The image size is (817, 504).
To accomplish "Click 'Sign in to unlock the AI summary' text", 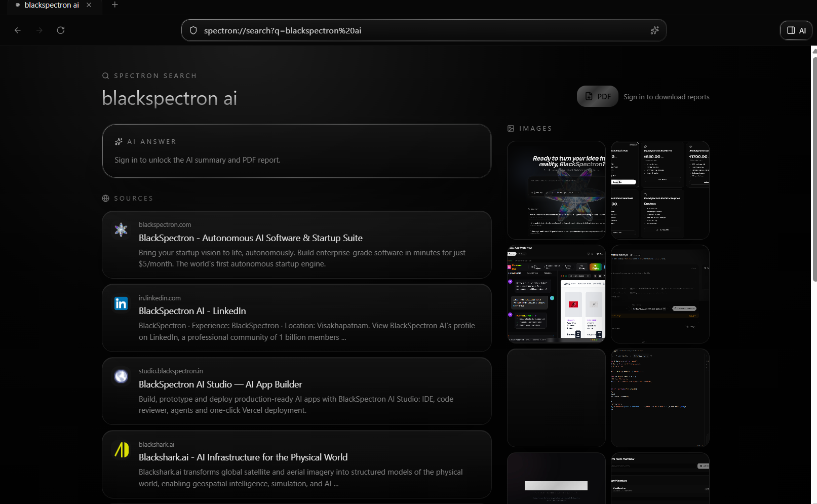I will [x=197, y=160].
